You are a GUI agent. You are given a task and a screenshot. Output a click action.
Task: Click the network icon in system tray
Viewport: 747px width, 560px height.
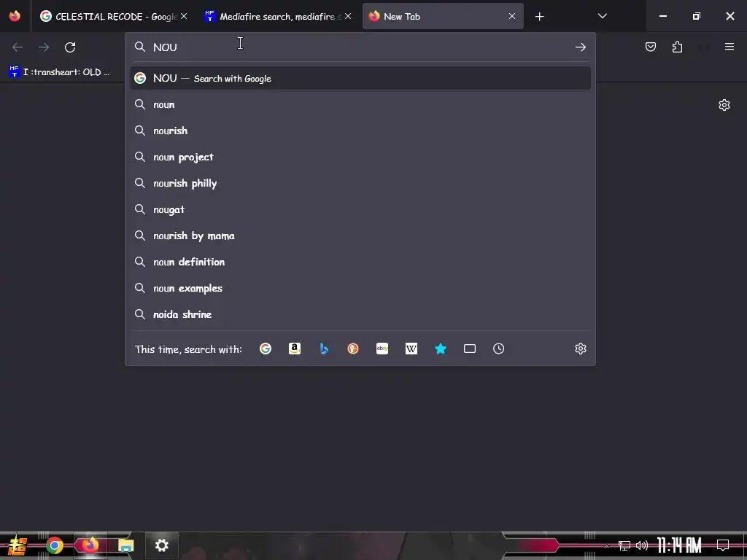pos(624,545)
